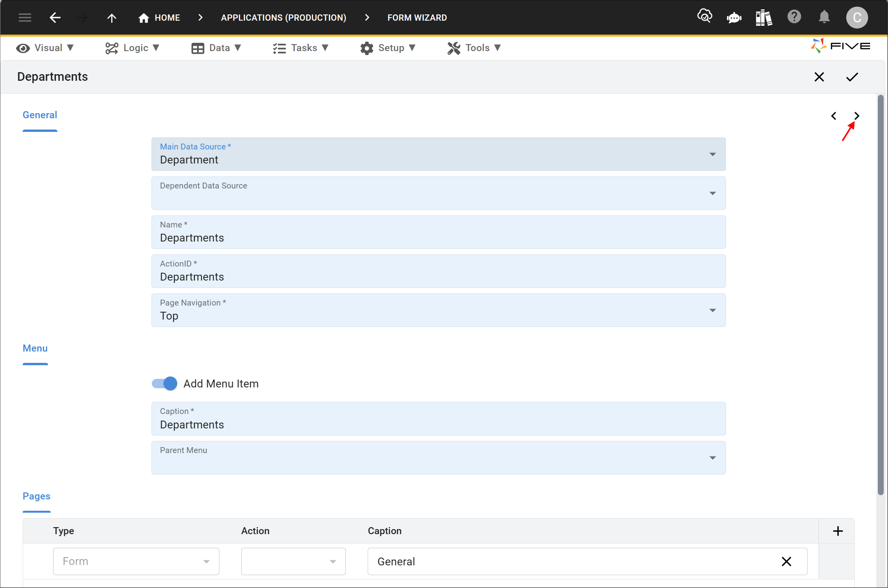Click into the ActionID field
Image resolution: width=888 pixels, height=588 pixels.
438,271
